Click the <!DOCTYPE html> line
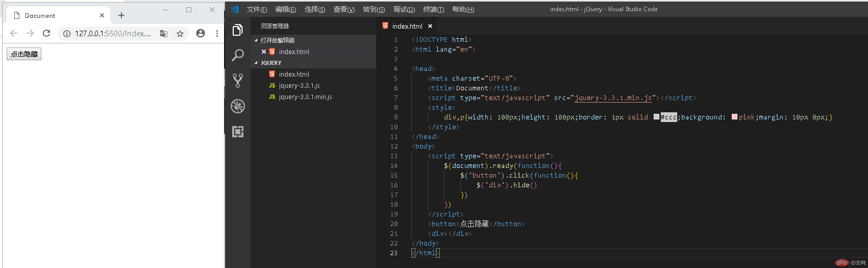The image size is (868, 268). point(441,39)
